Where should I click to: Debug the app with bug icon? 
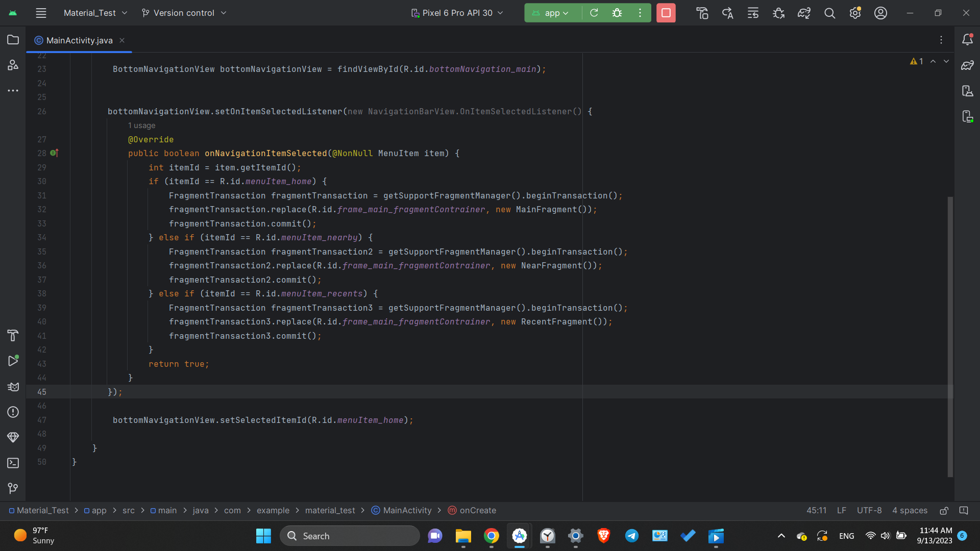(x=617, y=13)
